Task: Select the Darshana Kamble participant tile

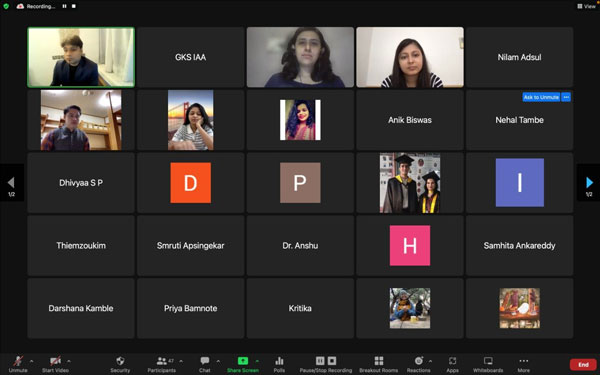Action: pos(81,308)
